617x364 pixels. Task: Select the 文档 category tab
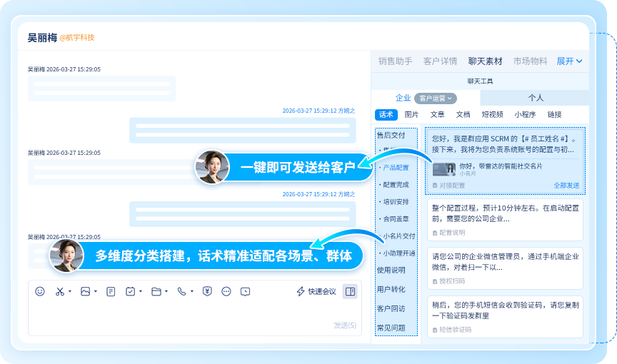click(463, 114)
